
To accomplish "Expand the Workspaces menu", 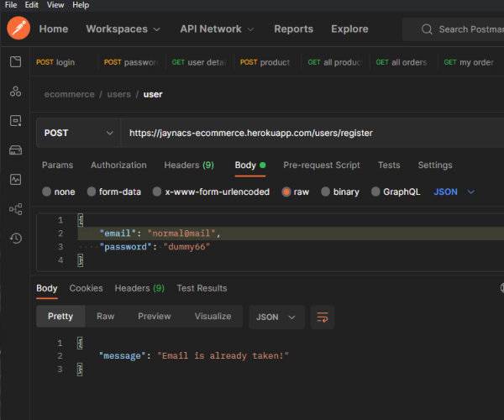I will (123, 29).
